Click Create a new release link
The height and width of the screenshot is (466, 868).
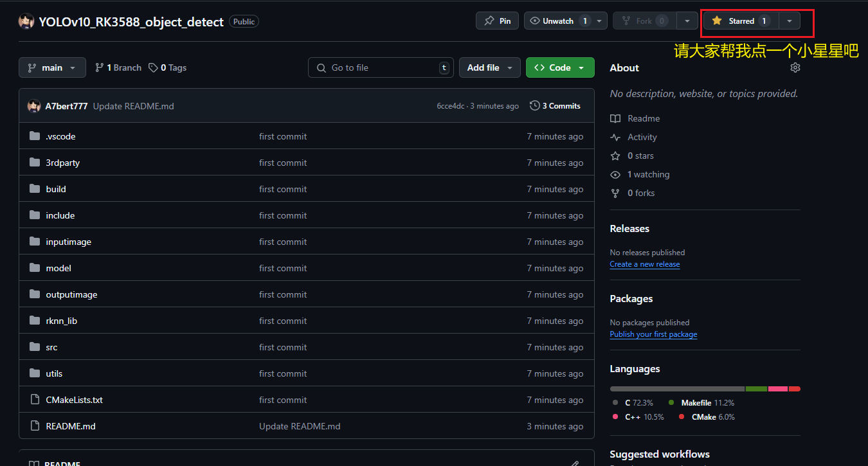[645, 264]
